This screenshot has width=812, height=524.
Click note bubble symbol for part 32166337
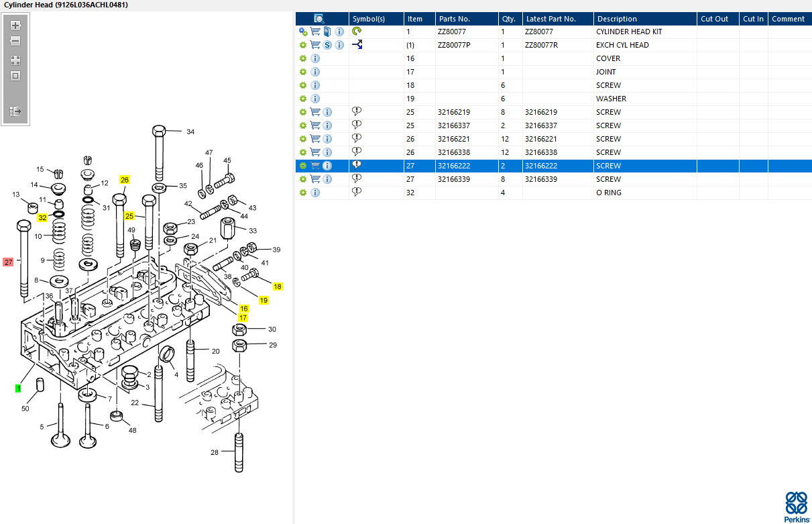tap(357, 125)
